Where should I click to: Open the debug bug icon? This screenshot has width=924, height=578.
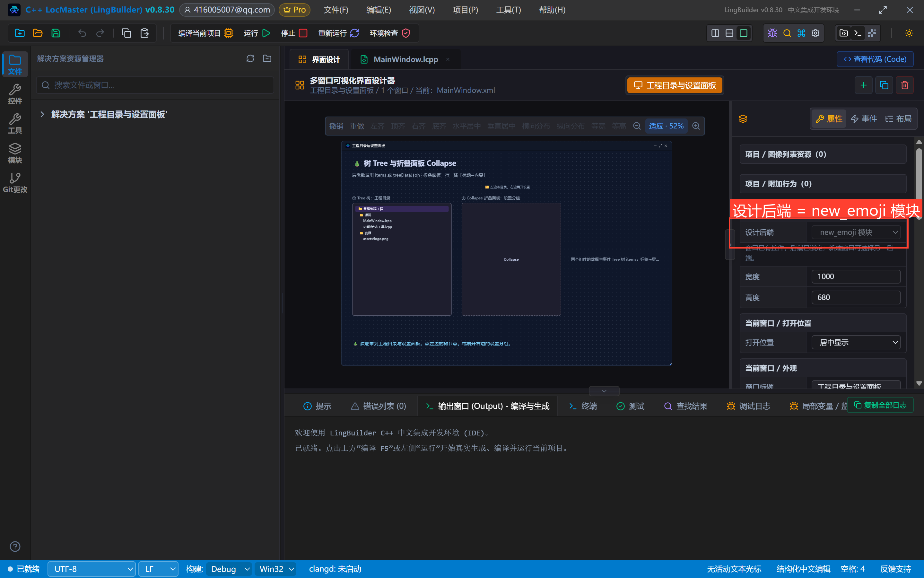click(772, 33)
